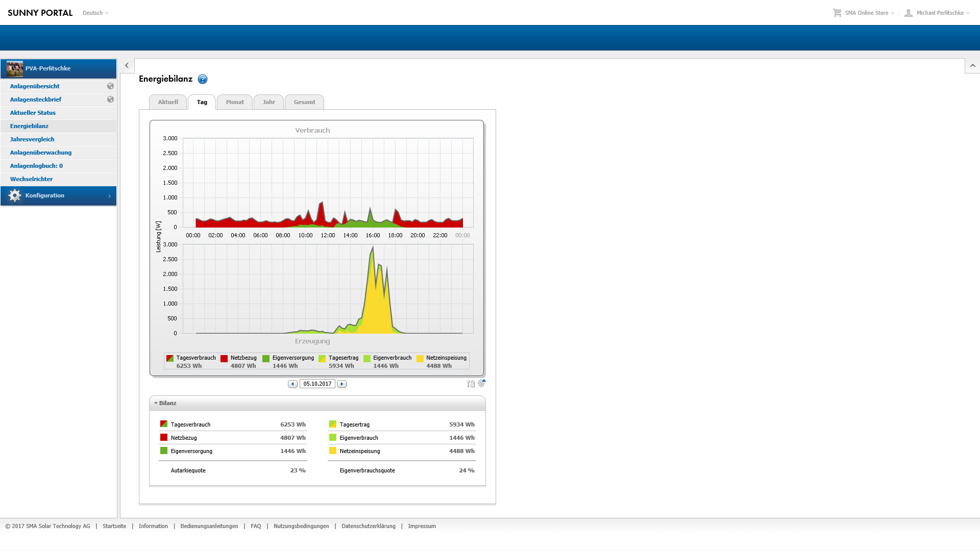
Task: Open Jahresvergleich in the sidebar
Action: (x=32, y=139)
